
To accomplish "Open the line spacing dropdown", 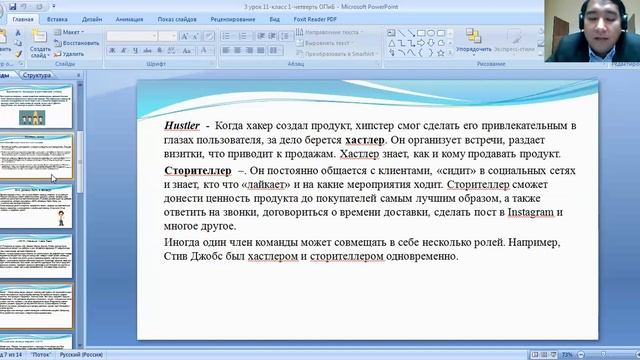I will click(x=286, y=36).
